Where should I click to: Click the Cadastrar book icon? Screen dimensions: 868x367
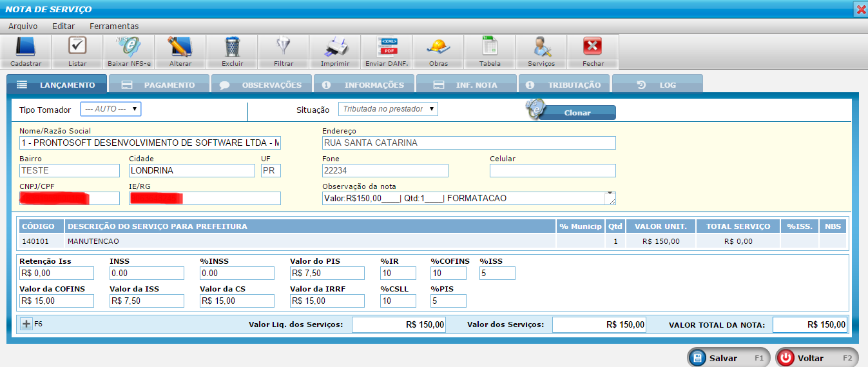pos(26,48)
